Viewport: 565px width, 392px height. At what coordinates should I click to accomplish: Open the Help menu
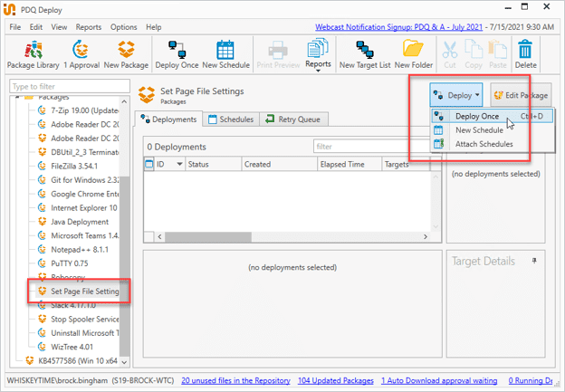click(154, 27)
